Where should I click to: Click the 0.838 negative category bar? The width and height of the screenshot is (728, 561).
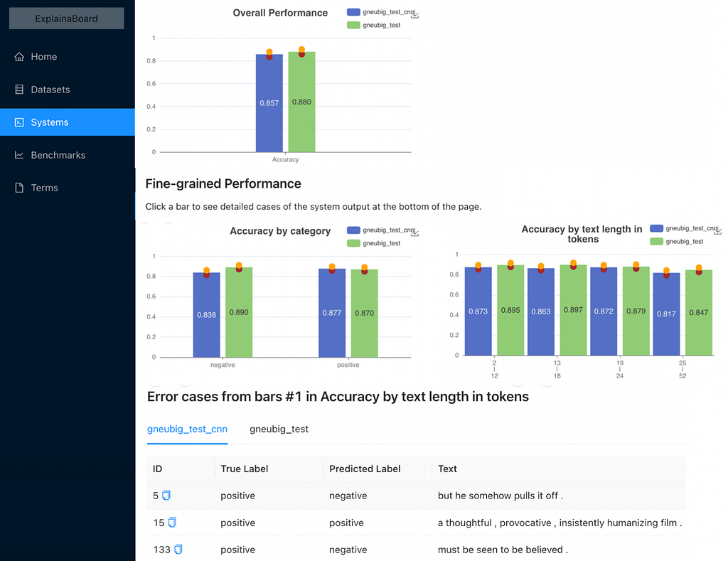[207, 315]
